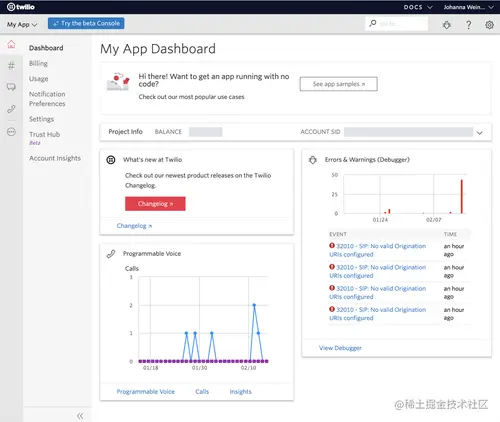The width and height of the screenshot is (500, 422).
Task: Open the Voice link icon in sidebar
Action: coord(11,109)
